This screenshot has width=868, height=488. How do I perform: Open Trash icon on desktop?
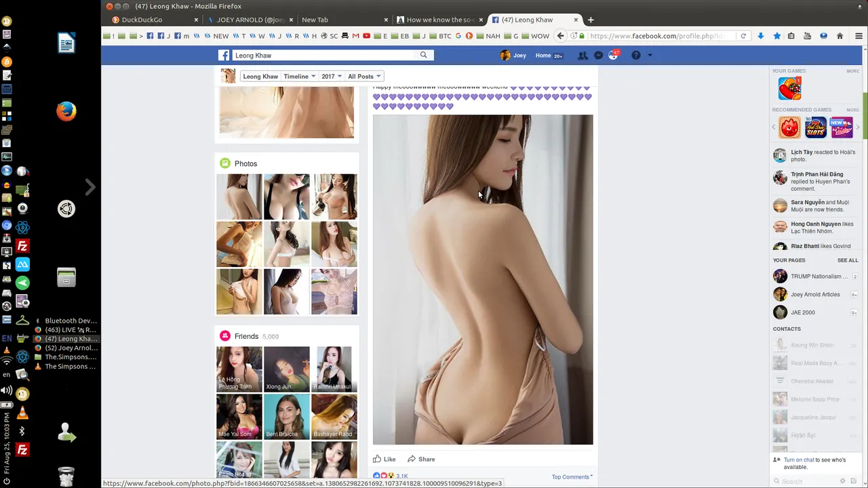66,476
